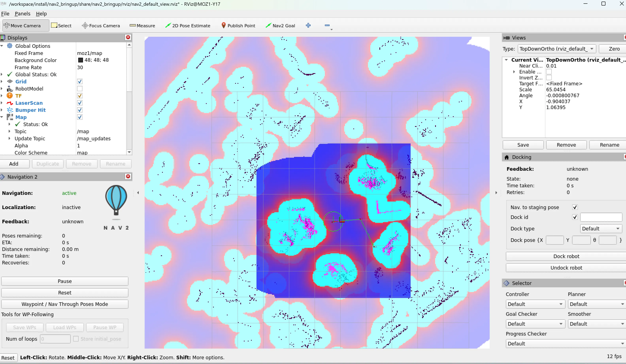Click the Background Color swatch

pyautogui.click(x=80, y=60)
